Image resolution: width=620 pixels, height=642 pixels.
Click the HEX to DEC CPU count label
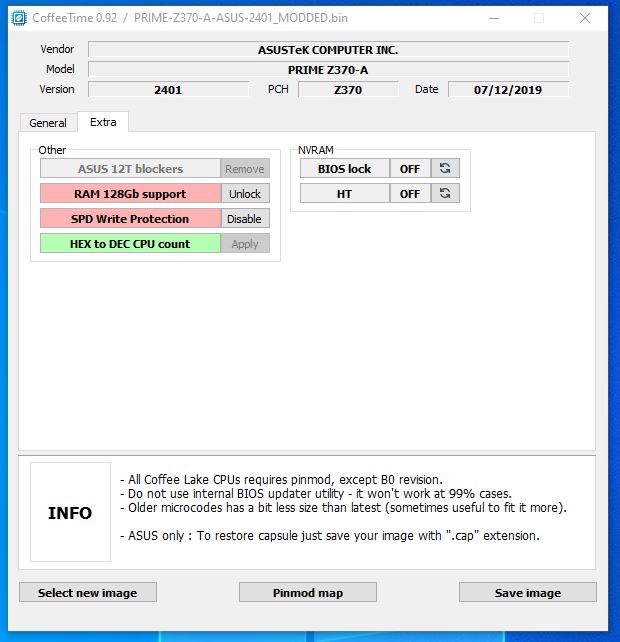tap(130, 244)
